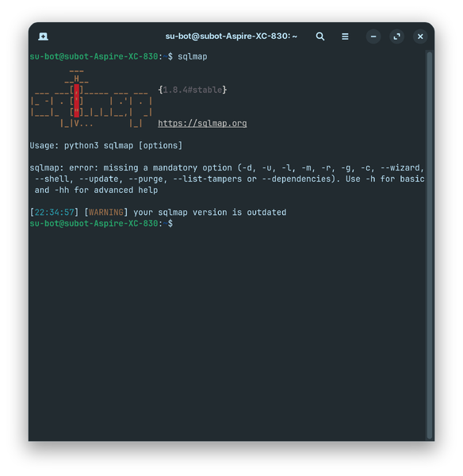The width and height of the screenshot is (463, 476).
Task: Click the version string 1.8.4#stable
Action: [193, 90]
